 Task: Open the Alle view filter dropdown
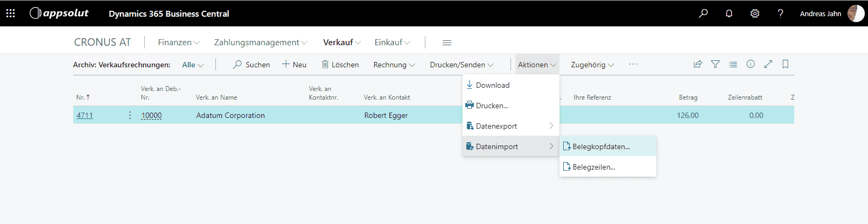(x=193, y=65)
